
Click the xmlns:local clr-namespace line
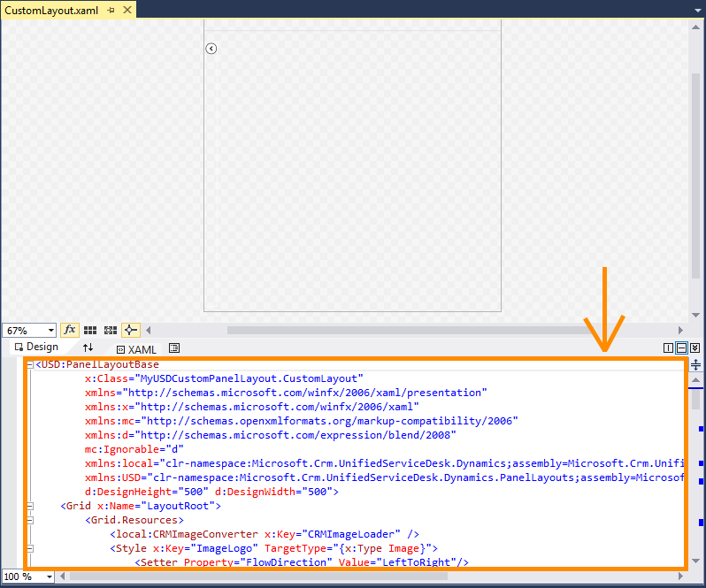tap(384, 463)
